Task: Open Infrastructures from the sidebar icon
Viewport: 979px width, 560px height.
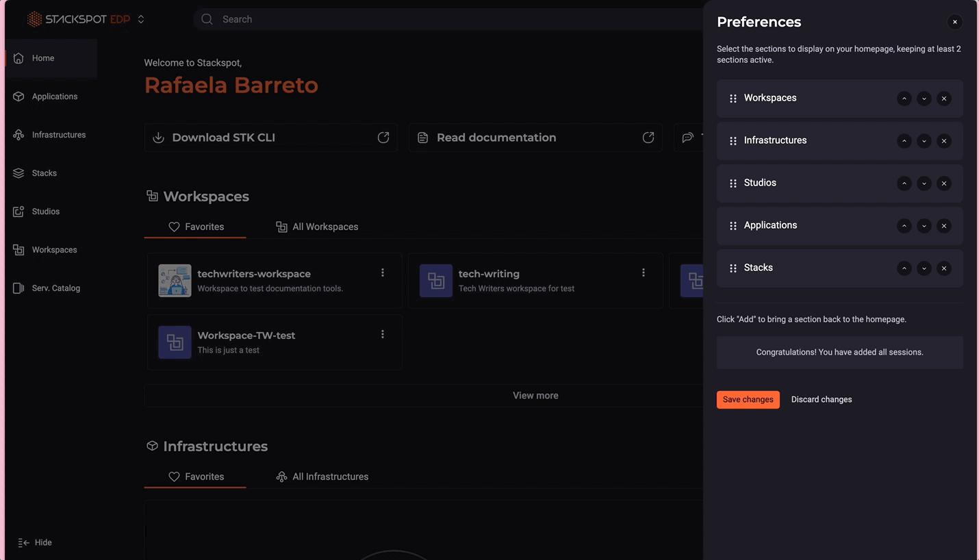Action: (x=18, y=135)
